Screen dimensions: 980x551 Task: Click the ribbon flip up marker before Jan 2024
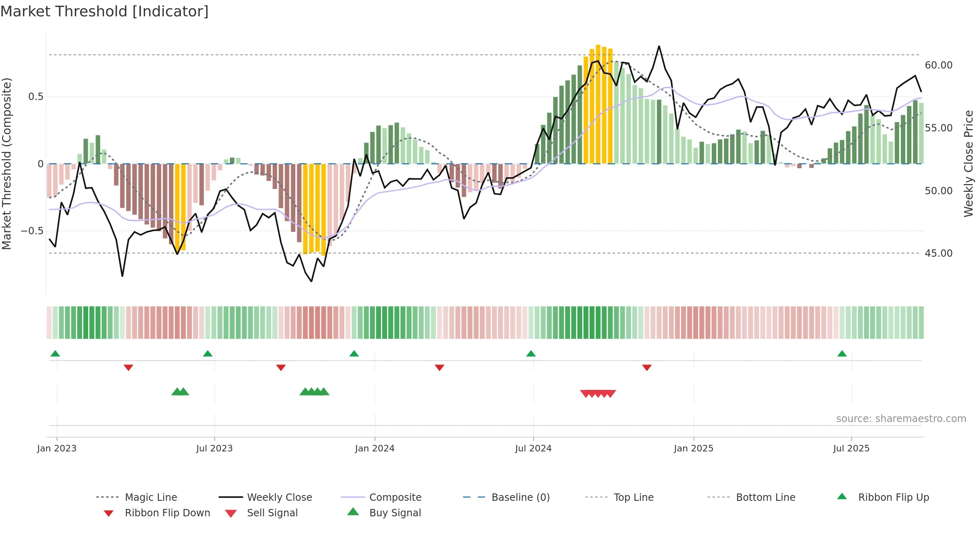pos(354,353)
